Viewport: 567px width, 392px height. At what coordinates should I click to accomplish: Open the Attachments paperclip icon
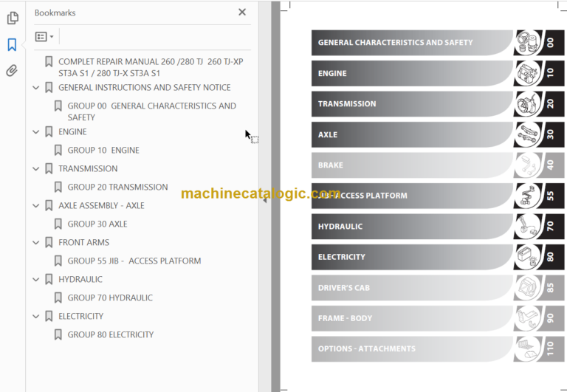tap(12, 71)
